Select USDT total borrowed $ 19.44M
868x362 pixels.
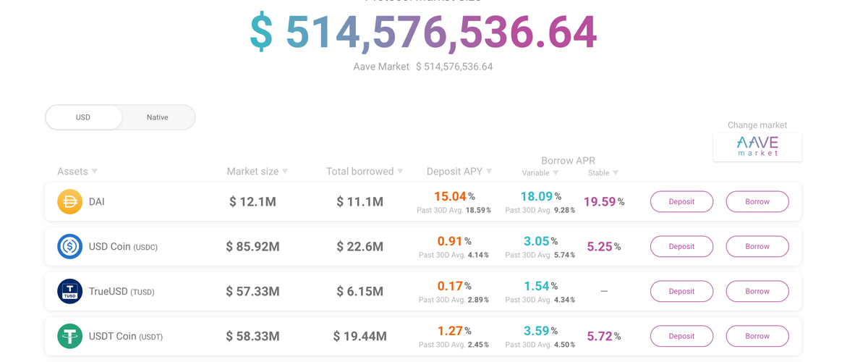(359, 337)
